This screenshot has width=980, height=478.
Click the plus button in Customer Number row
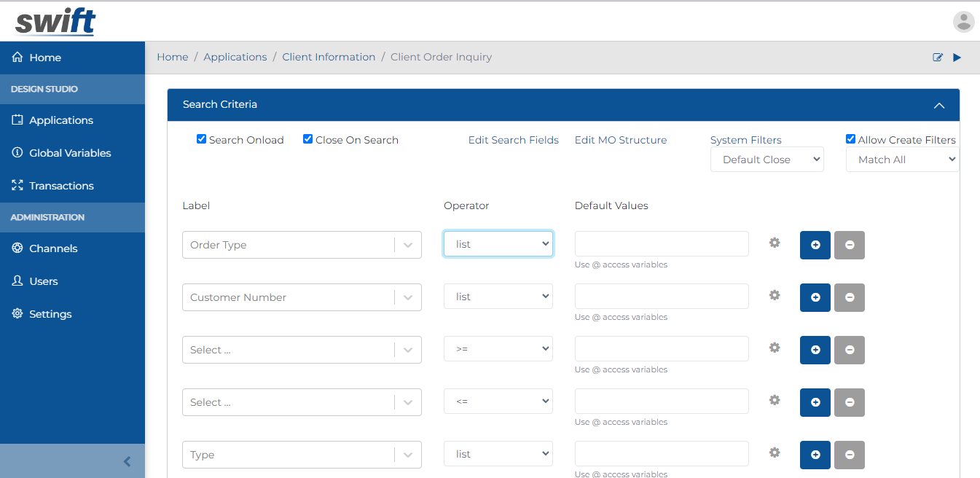point(815,297)
